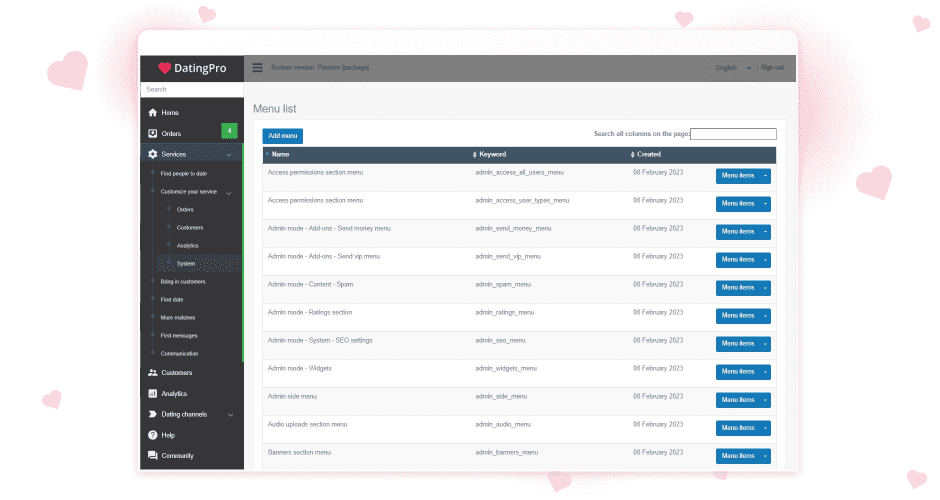Select Customers under Customize your service

coord(189,228)
